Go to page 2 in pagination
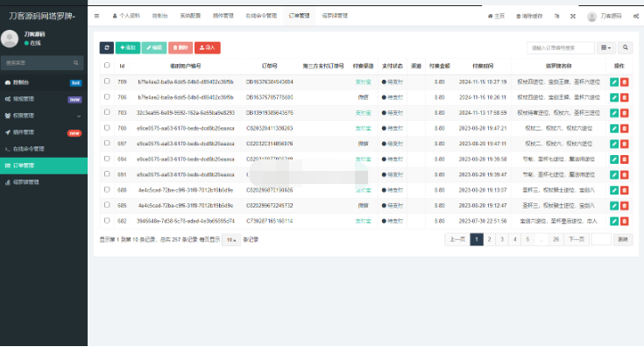This screenshot has width=644, height=354. point(489,239)
